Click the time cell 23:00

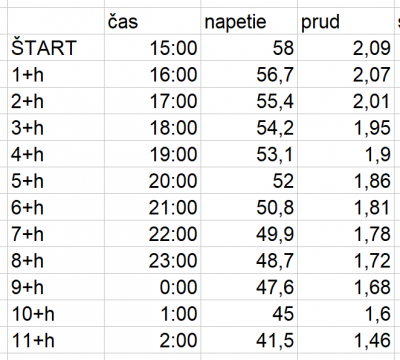click(152, 261)
